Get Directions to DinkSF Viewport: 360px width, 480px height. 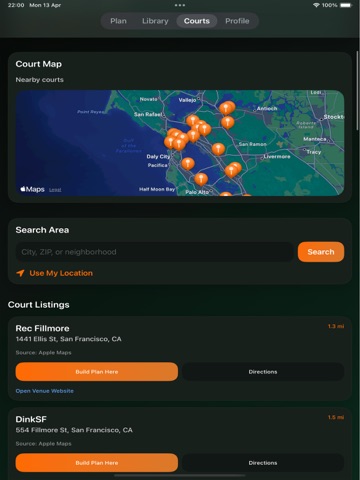click(263, 463)
